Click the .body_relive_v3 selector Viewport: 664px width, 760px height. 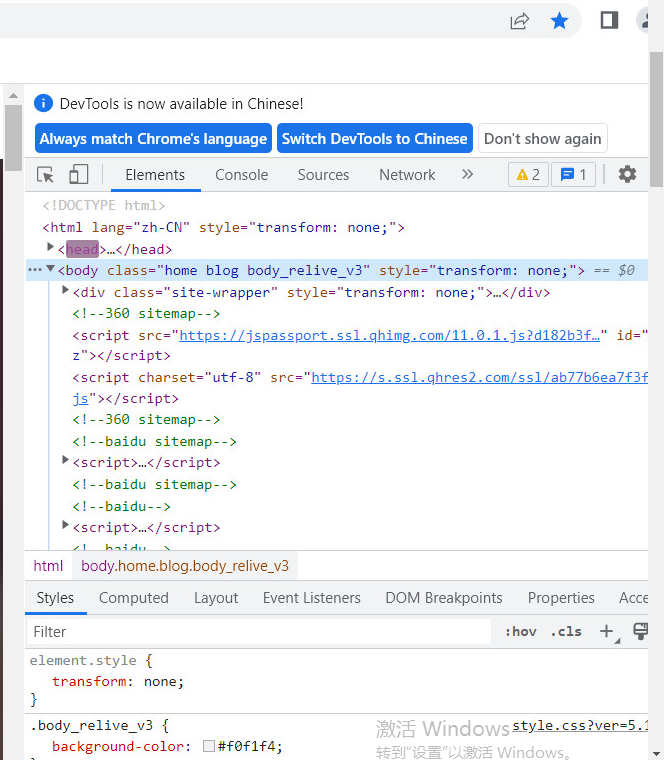(92, 725)
